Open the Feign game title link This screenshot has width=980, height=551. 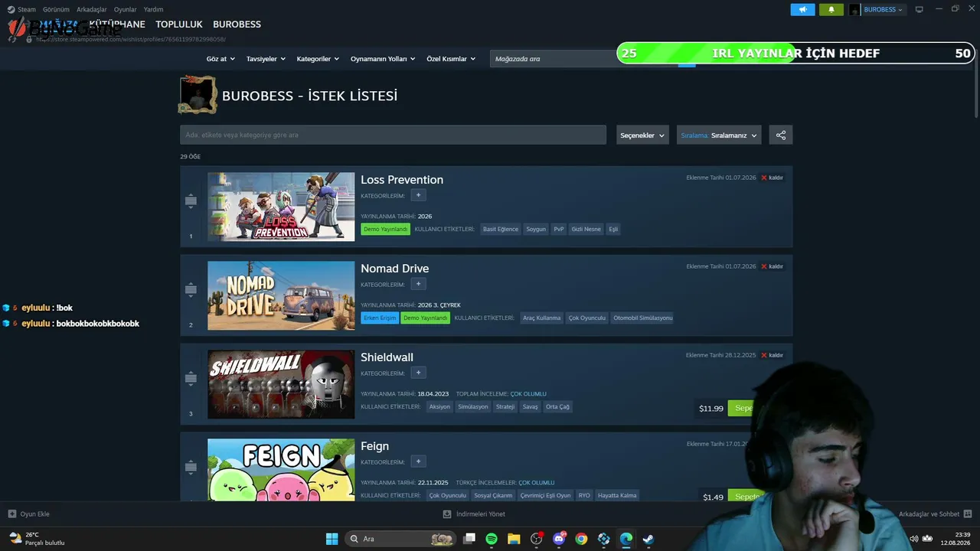[x=375, y=446]
